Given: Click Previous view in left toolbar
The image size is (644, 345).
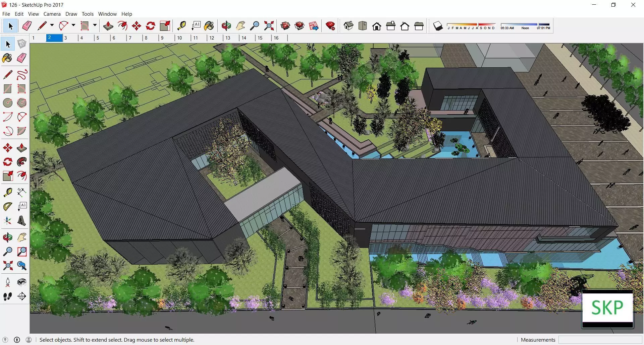Looking at the screenshot, I should click(22, 266).
